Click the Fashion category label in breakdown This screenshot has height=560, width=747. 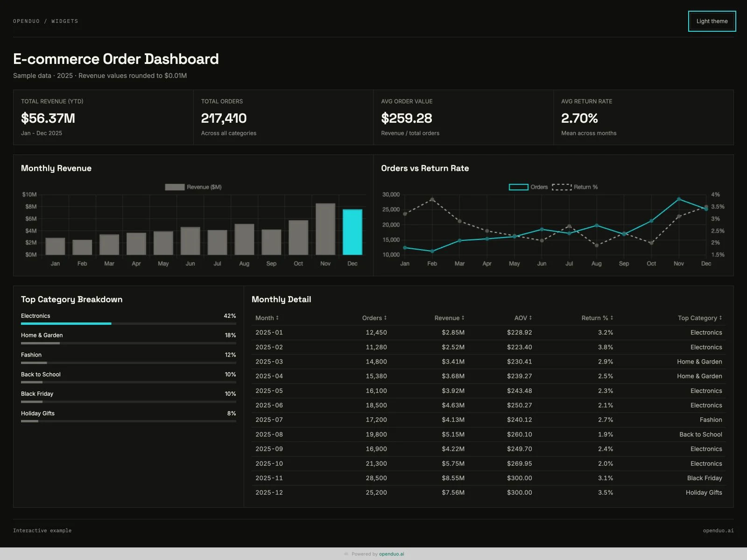coord(31,355)
